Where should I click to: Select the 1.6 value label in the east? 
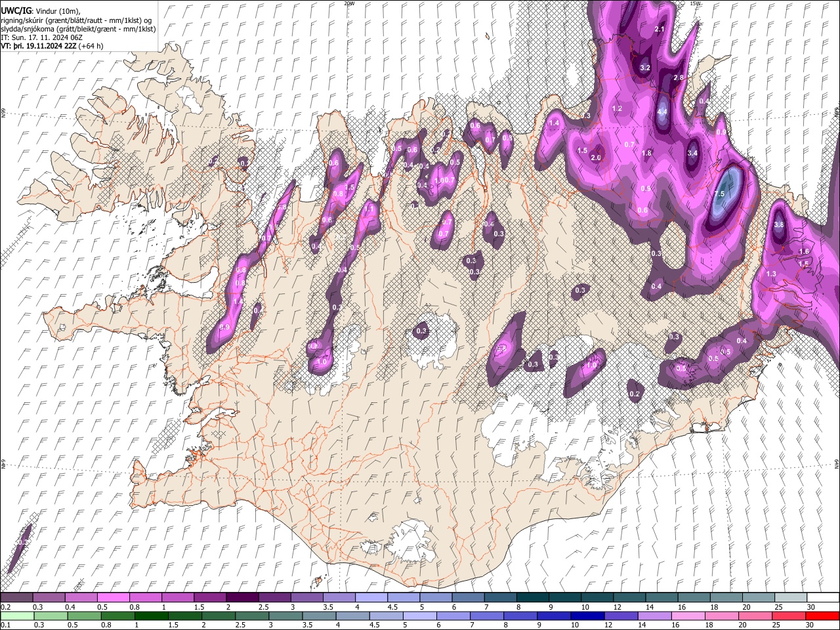point(804,251)
